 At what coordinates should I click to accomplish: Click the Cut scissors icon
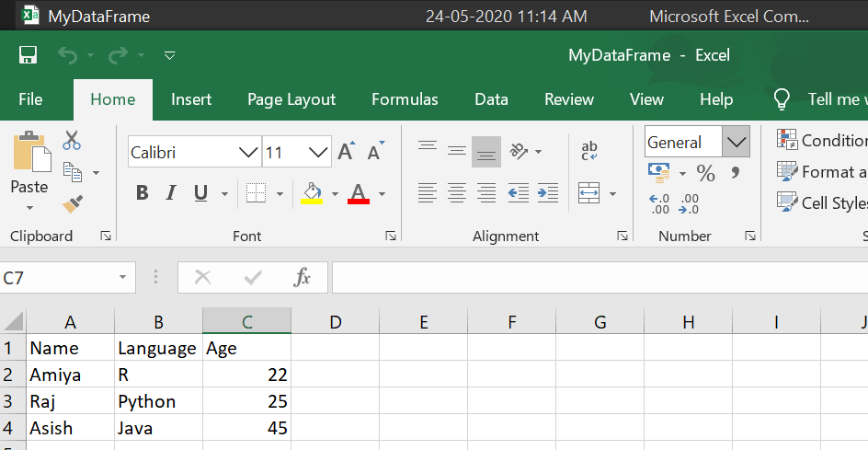click(72, 141)
